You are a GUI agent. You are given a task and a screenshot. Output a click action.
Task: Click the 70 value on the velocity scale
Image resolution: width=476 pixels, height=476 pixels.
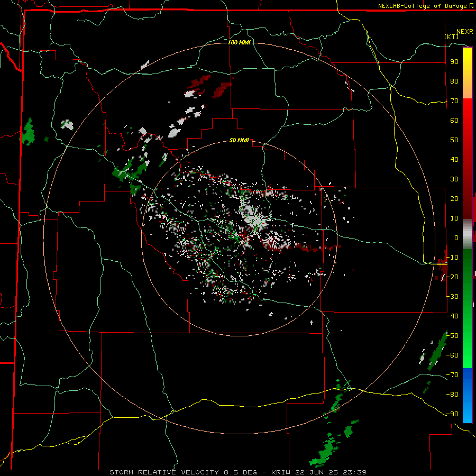coord(454,101)
